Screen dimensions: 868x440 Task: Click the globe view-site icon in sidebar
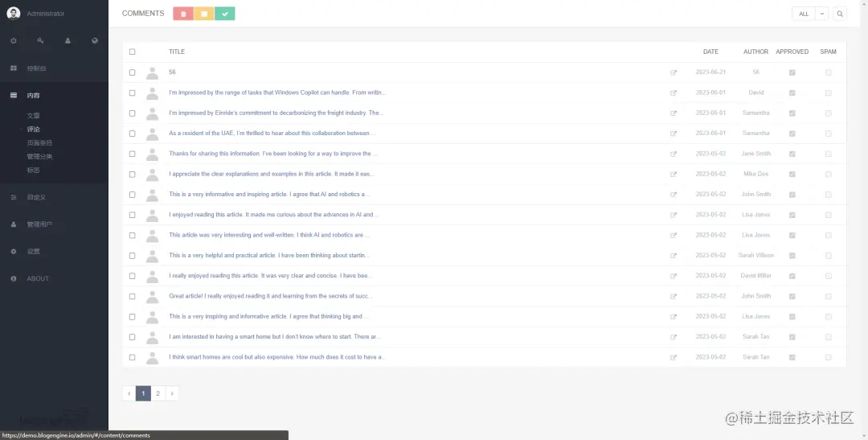pos(95,40)
